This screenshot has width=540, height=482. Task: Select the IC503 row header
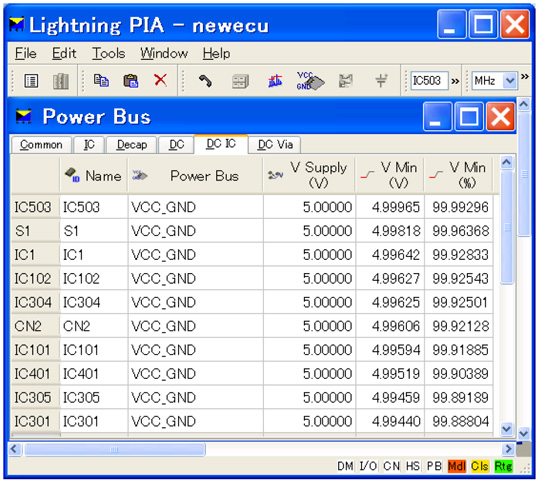35,207
